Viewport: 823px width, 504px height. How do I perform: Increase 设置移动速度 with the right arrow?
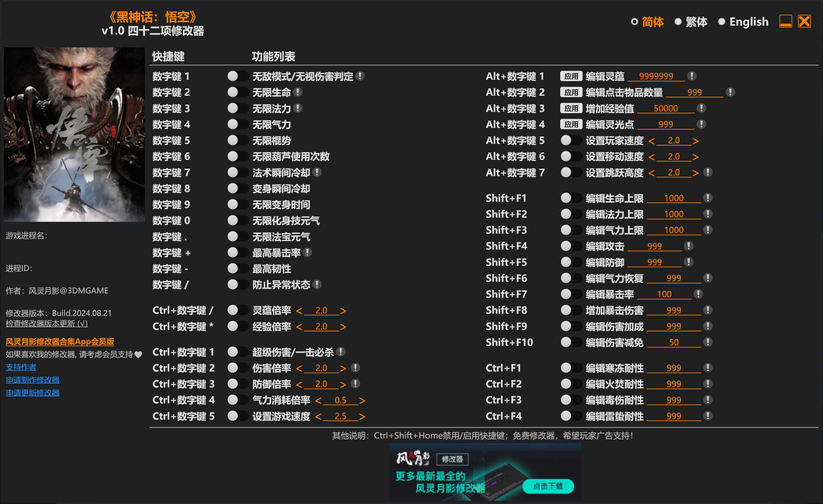(696, 156)
